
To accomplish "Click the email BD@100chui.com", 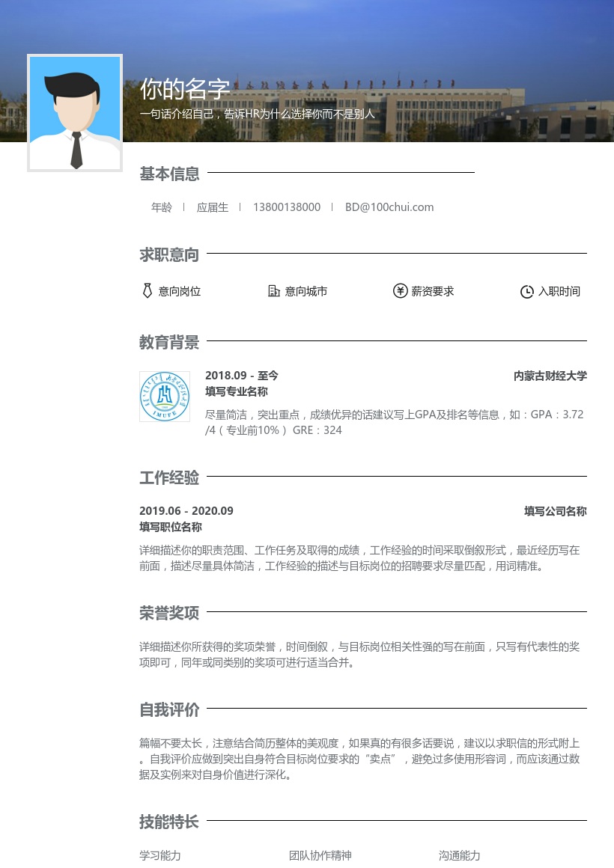I will point(389,207).
